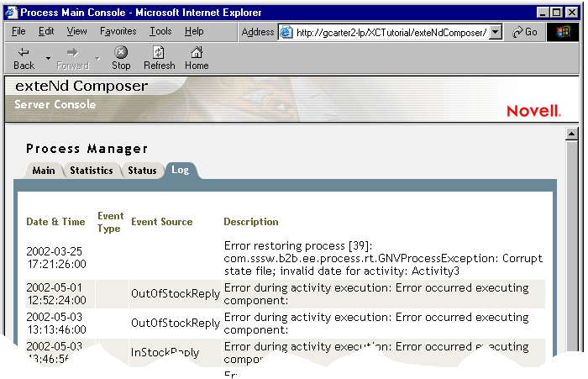
Task: Click the Novell logo
Action: point(533,111)
